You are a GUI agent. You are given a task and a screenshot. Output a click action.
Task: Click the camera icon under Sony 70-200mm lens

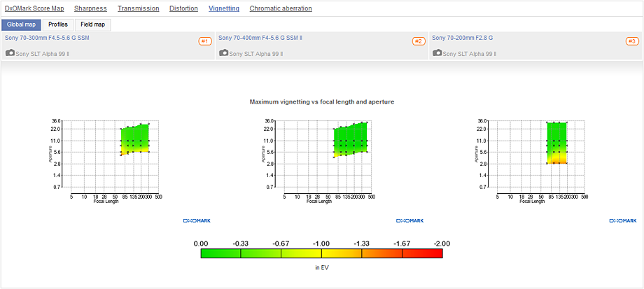point(437,53)
